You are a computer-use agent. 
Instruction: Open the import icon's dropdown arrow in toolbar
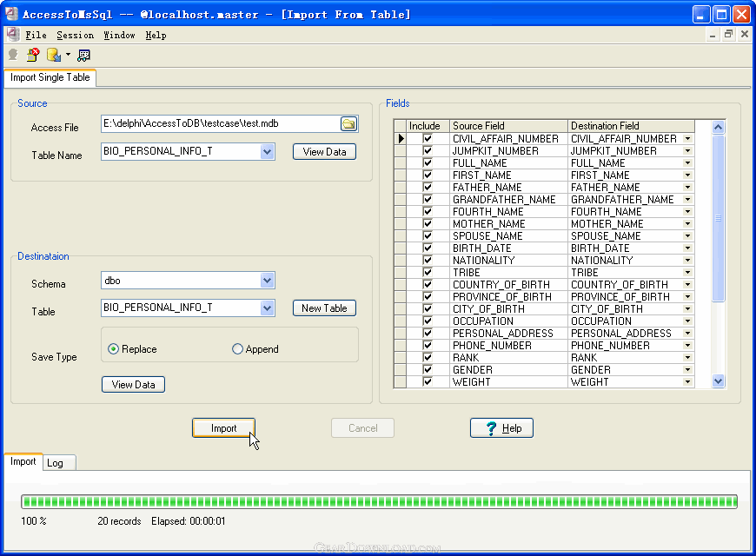click(68, 55)
